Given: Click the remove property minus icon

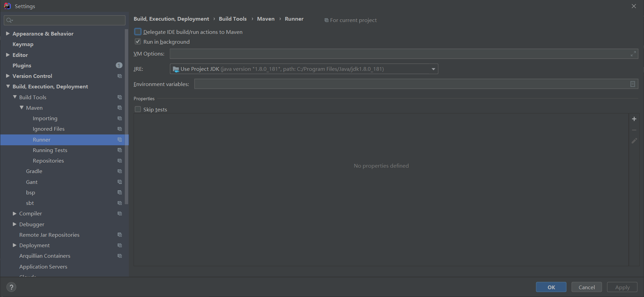Looking at the screenshot, I should (x=634, y=130).
